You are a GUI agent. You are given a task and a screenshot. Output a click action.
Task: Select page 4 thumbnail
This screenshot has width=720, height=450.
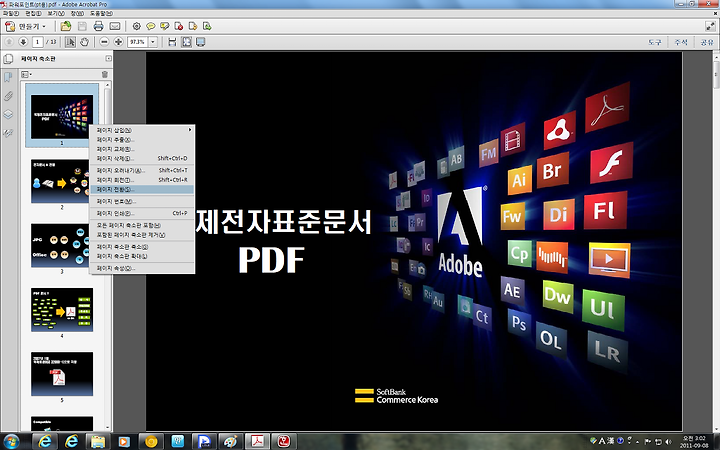[62, 309]
